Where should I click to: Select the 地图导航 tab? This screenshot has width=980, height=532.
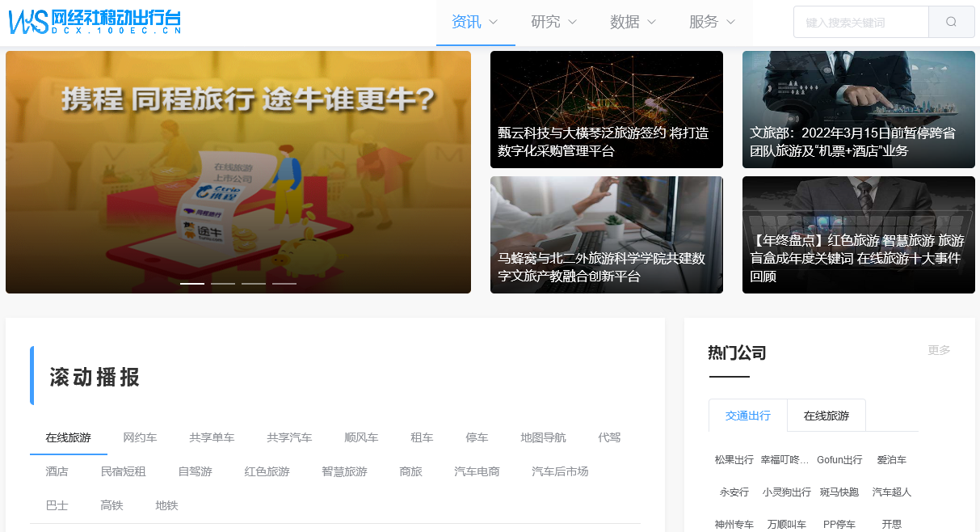[544, 437]
